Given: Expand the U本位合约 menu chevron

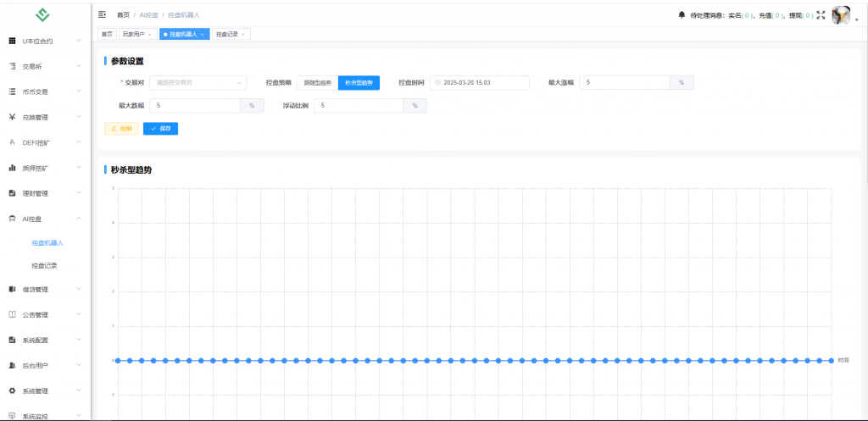Looking at the screenshot, I should (79, 41).
